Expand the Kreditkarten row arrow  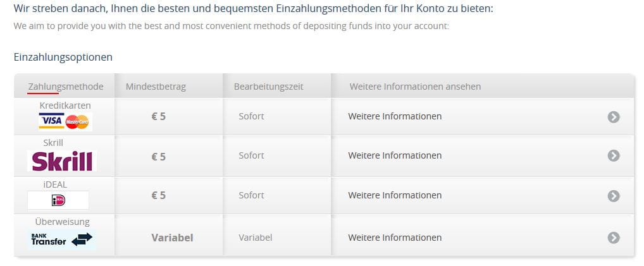point(614,117)
